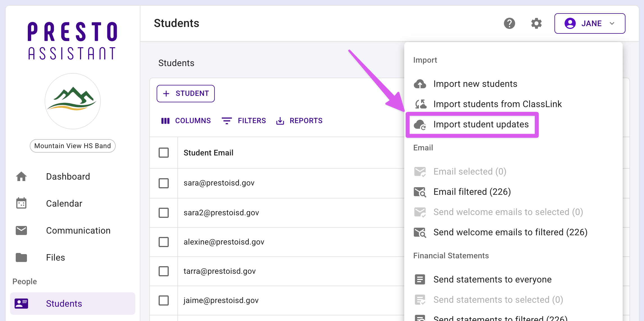
Task: Open the Mountain View HS Band logo
Action: click(x=73, y=101)
